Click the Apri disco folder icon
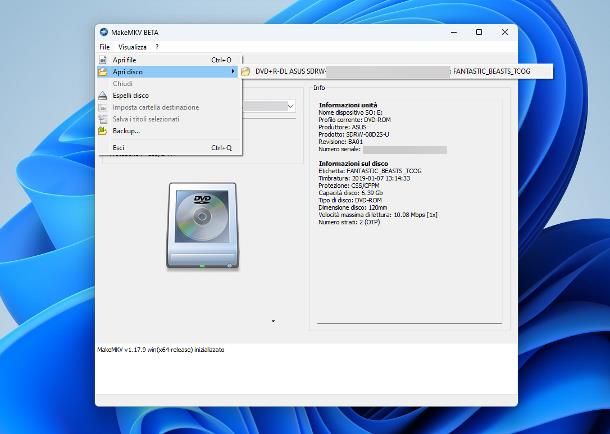 pos(103,72)
